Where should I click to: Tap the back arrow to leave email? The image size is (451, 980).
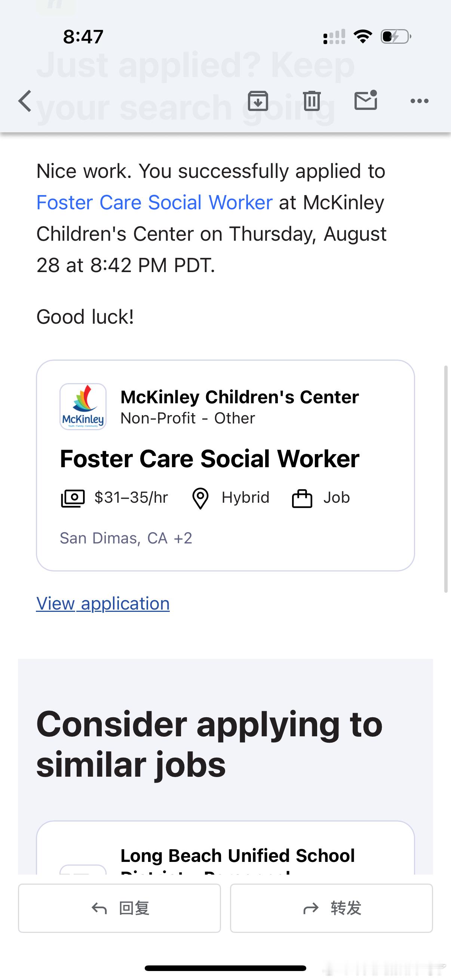coord(25,101)
